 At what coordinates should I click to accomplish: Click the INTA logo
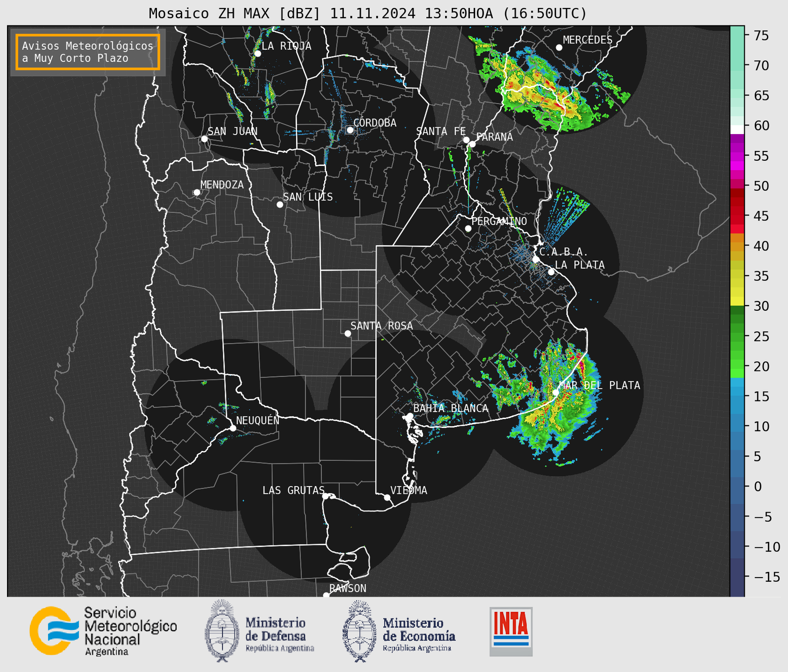(511, 631)
